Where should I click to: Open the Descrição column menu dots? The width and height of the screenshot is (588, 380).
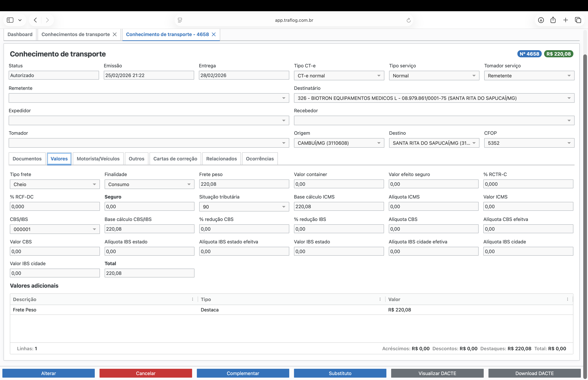pyautogui.click(x=192, y=299)
